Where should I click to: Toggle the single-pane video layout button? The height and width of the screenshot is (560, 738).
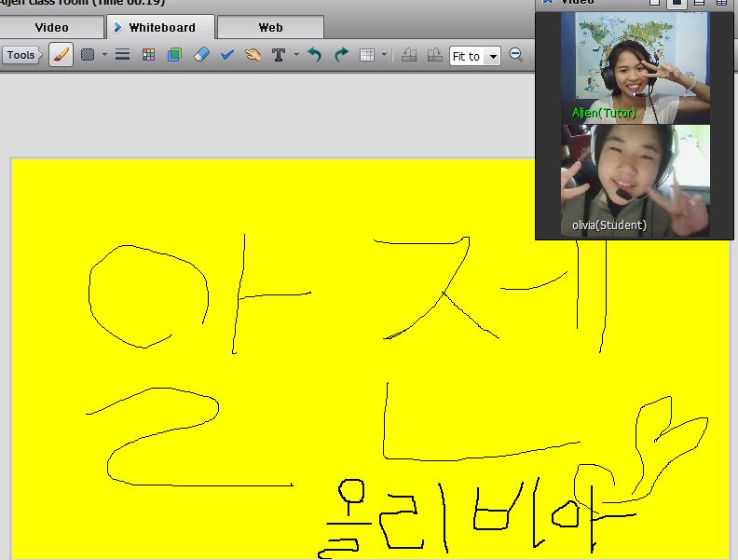tap(677, 3)
